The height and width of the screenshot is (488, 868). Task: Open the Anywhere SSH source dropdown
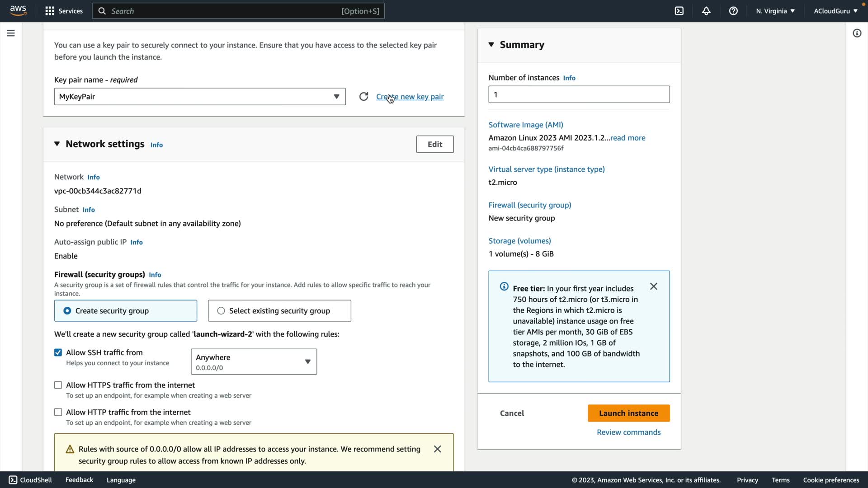coord(254,361)
